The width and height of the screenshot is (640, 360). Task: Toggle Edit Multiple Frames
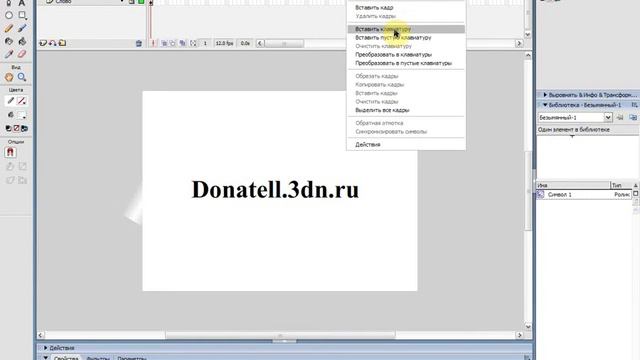coord(182,43)
